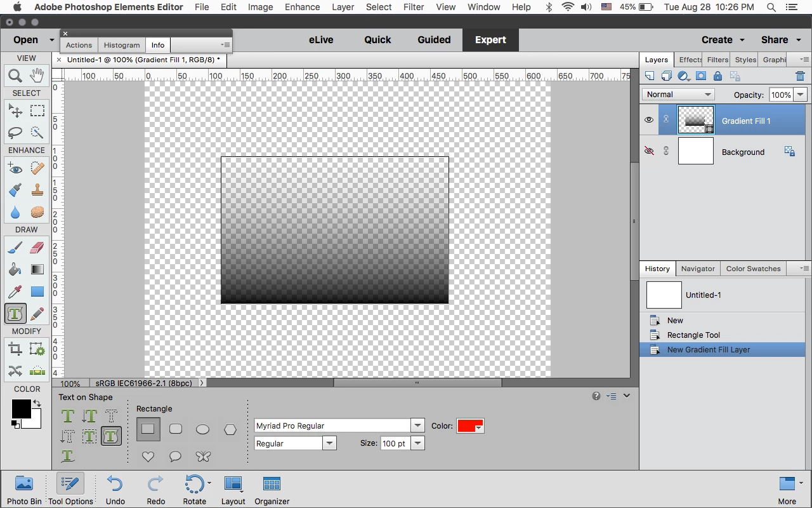Viewport: 812px width, 508px height.
Task: Click the trash icon in Layers panel
Action: tap(800, 76)
